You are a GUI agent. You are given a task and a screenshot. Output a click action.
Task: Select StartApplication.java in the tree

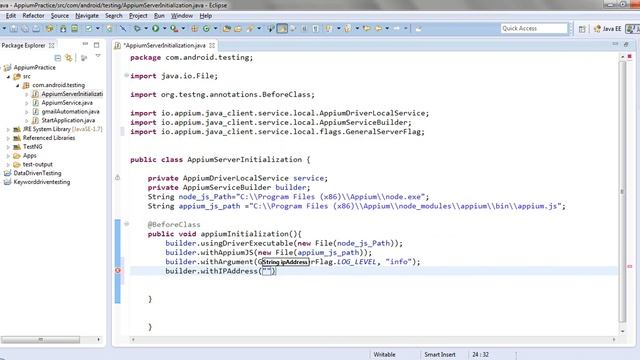68,120
